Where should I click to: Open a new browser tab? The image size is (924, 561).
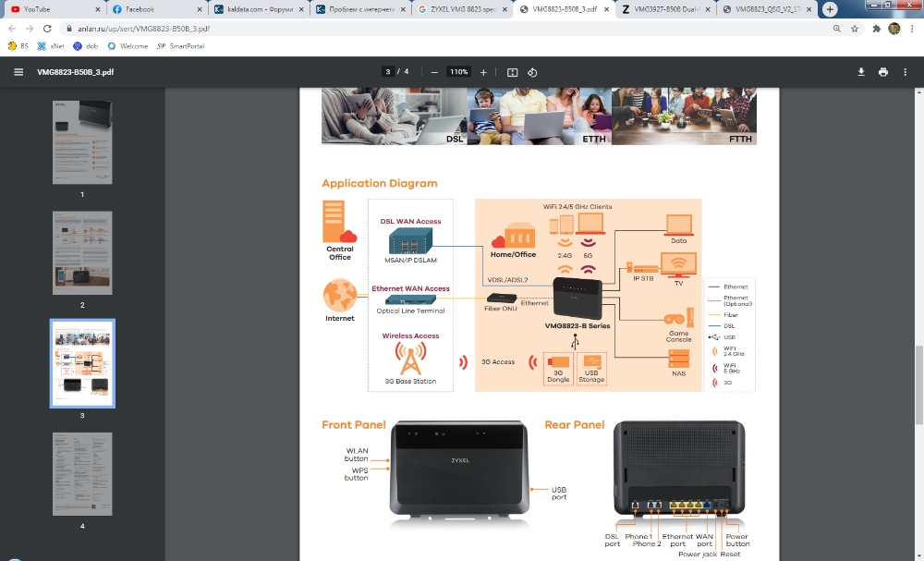pos(830,9)
